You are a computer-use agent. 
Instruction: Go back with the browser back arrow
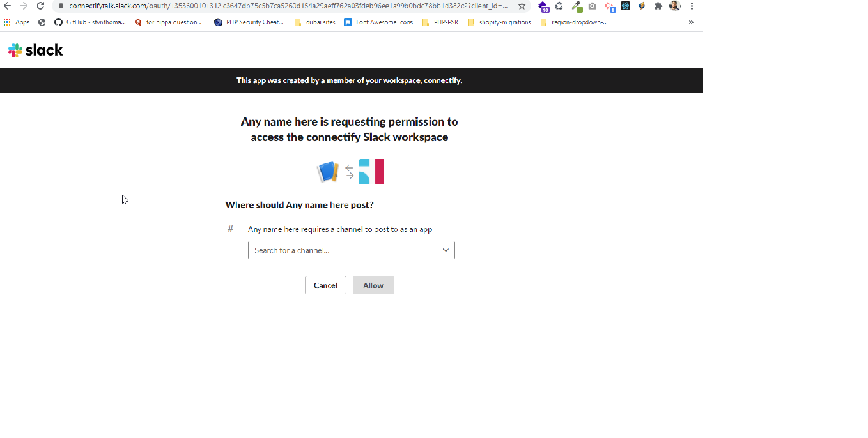pos(8,6)
